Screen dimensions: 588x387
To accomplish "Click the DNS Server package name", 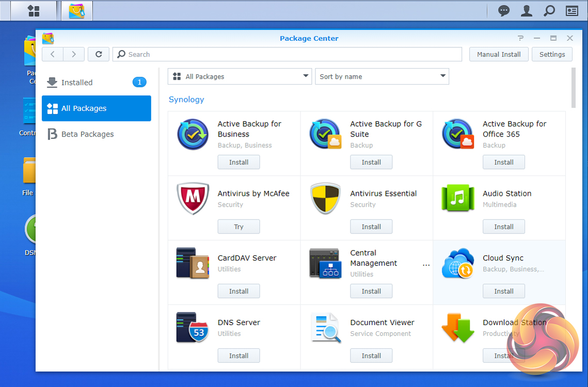I will [x=239, y=322].
